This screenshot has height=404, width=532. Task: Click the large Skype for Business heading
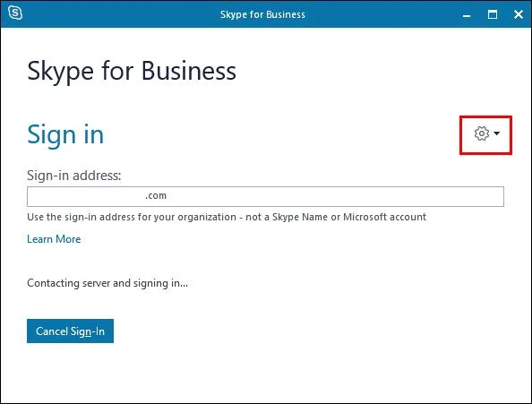[132, 72]
